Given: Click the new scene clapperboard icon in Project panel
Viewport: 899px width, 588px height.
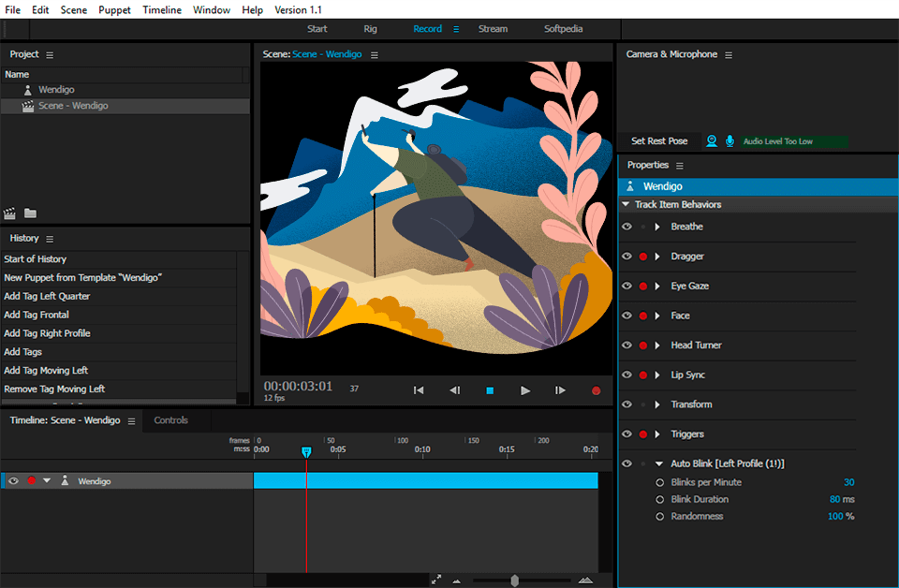Looking at the screenshot, I should click(x=9, y=213).
